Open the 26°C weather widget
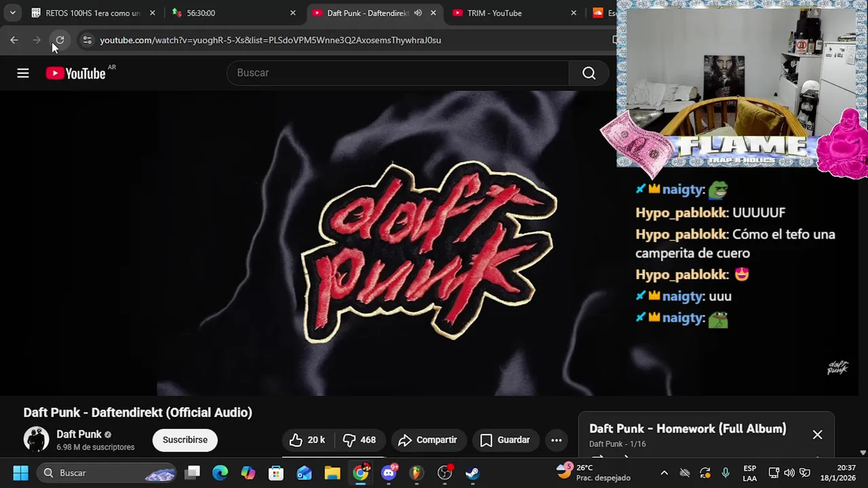Viewport: 868px width, 488px height. point(594,472)
